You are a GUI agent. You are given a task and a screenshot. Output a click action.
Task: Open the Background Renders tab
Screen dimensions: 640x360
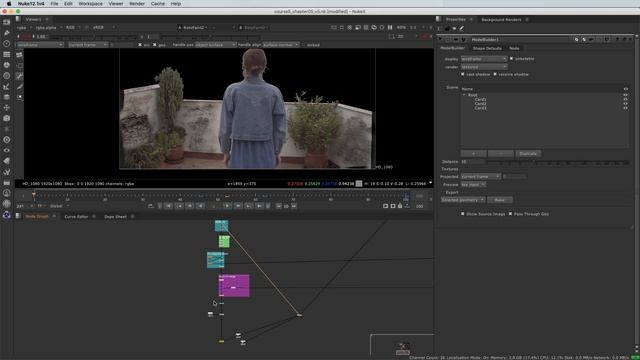pos(501,20)
